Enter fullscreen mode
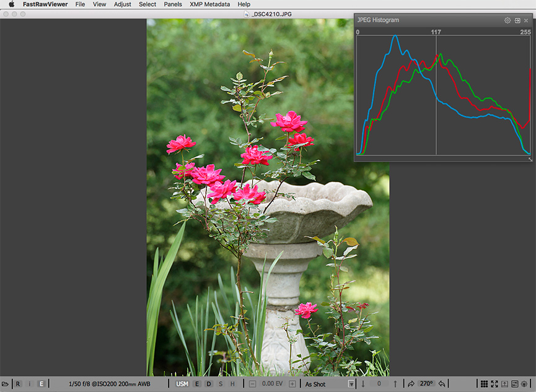 point(494,384)
